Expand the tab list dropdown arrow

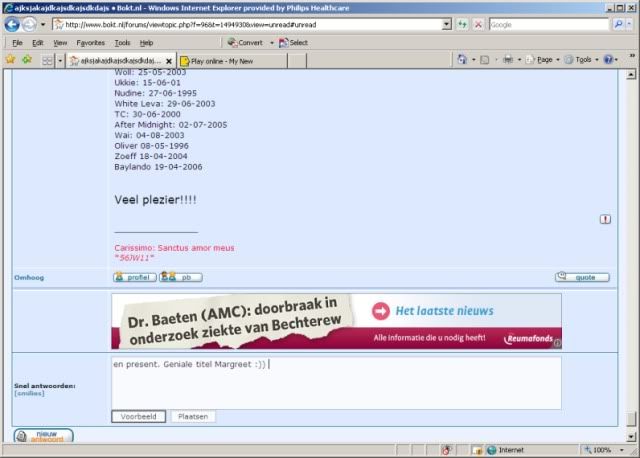coord(60,61)
